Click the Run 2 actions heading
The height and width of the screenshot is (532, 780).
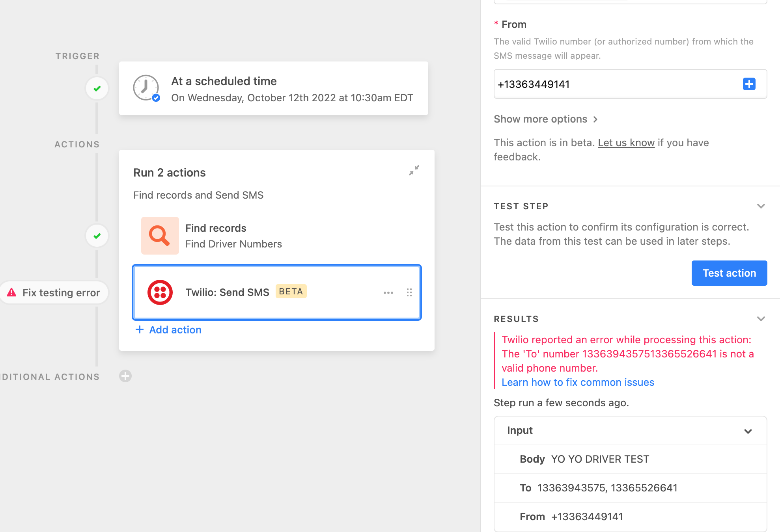(170, 173)
